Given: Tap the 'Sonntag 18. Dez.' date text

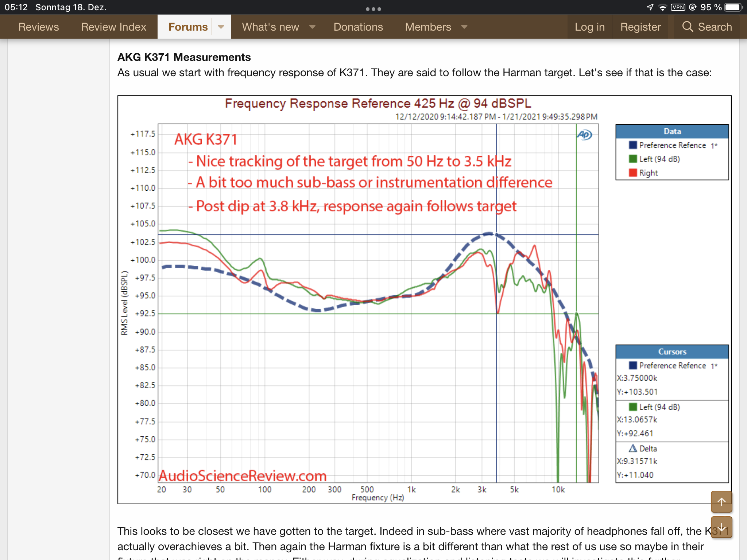Looking at the screenshot, I should tap(71, 7).
